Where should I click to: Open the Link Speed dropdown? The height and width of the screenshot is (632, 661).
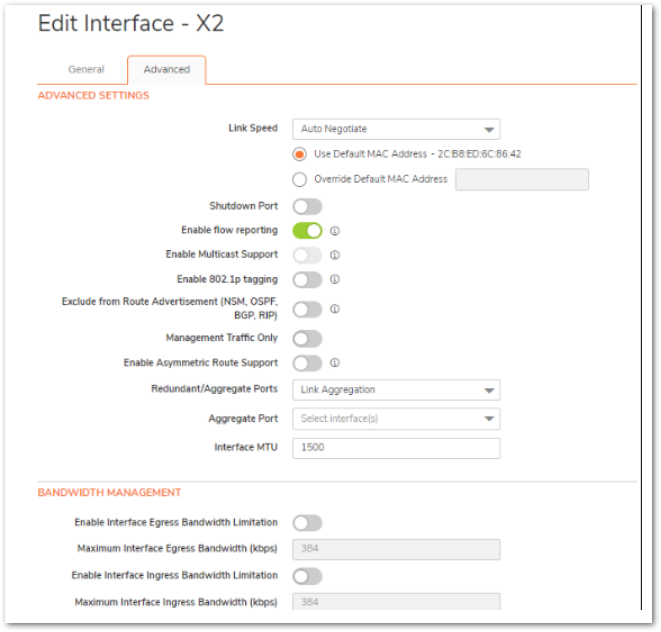tap(396, 129)
